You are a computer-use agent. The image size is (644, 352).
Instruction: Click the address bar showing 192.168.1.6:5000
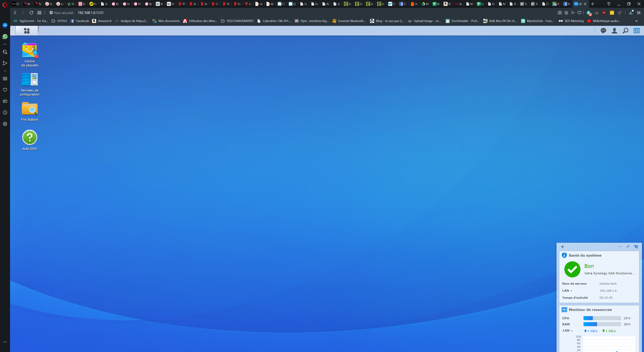[91, 13]
